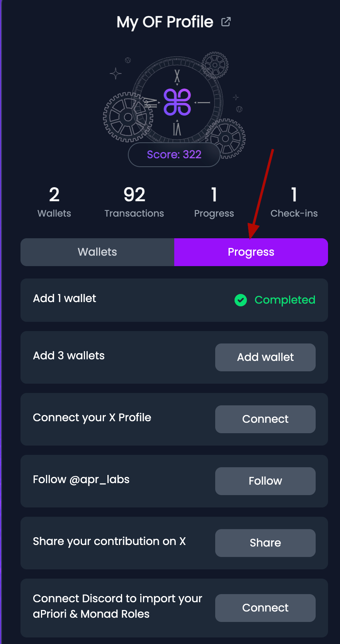Select the Progress tab
340x644 pixels.
click(x=251, y=252)
